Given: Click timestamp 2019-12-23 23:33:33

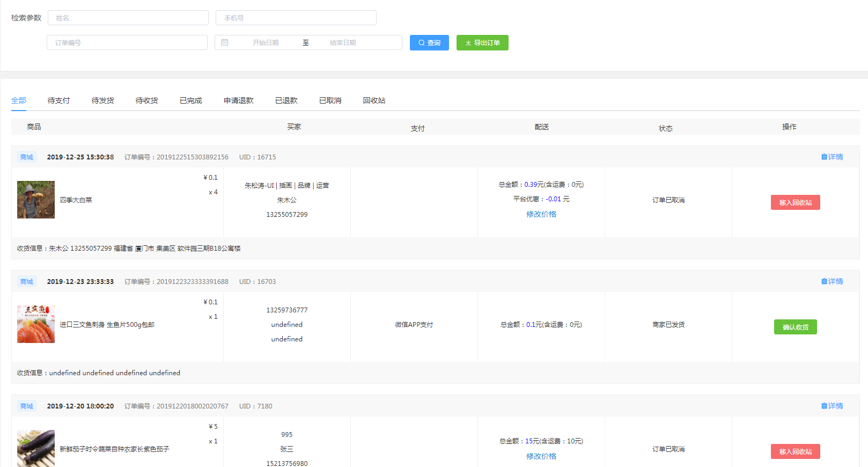Looking at the screenshot, I should pos(80,281).
